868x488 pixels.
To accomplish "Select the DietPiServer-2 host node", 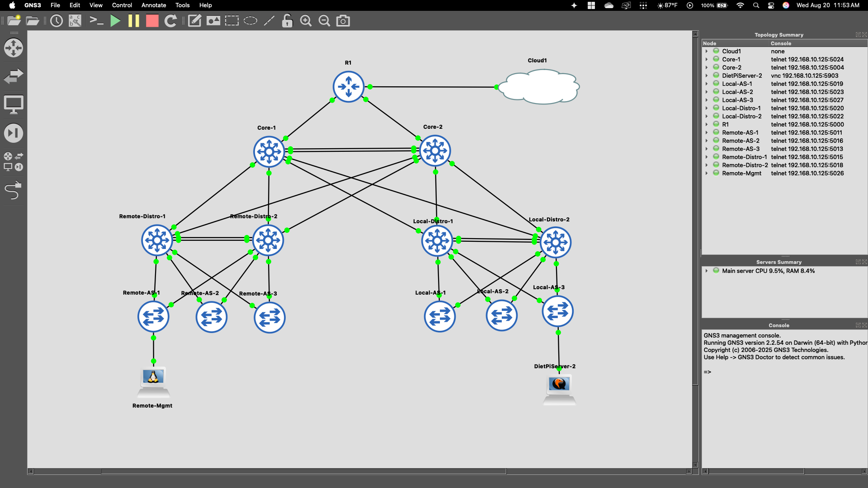I will (559, 390).
